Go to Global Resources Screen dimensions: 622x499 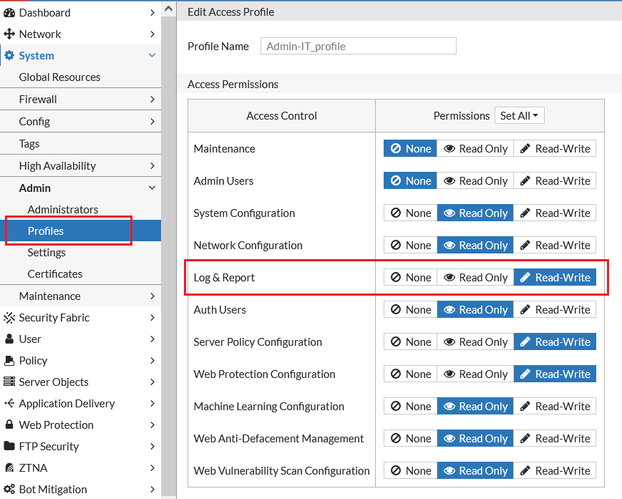pos(60,77)
